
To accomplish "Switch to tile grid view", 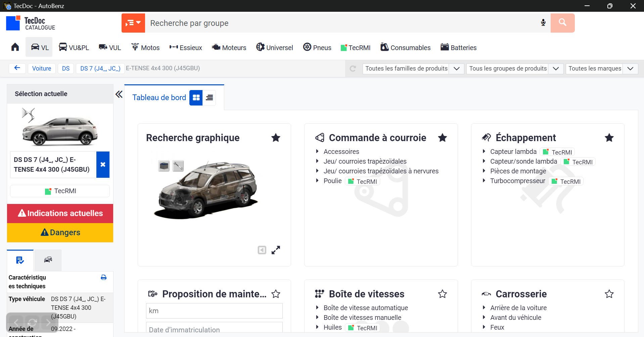I will tap(196, 97).
